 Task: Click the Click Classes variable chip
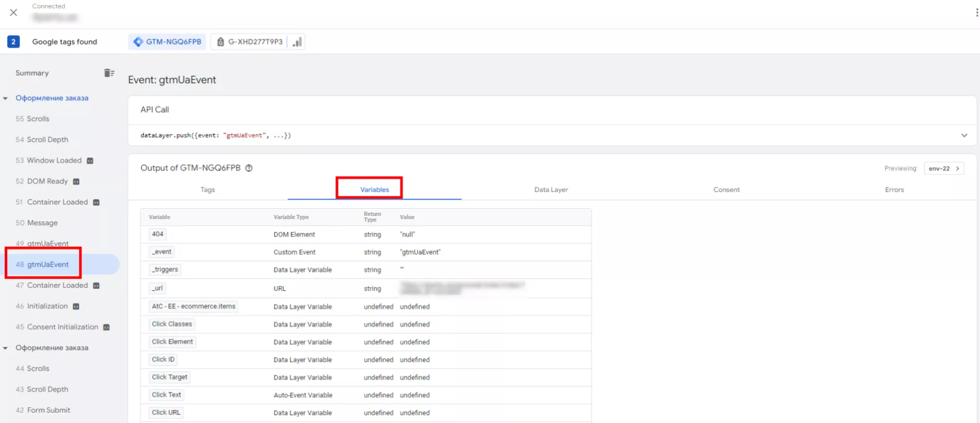click(172, 324)
